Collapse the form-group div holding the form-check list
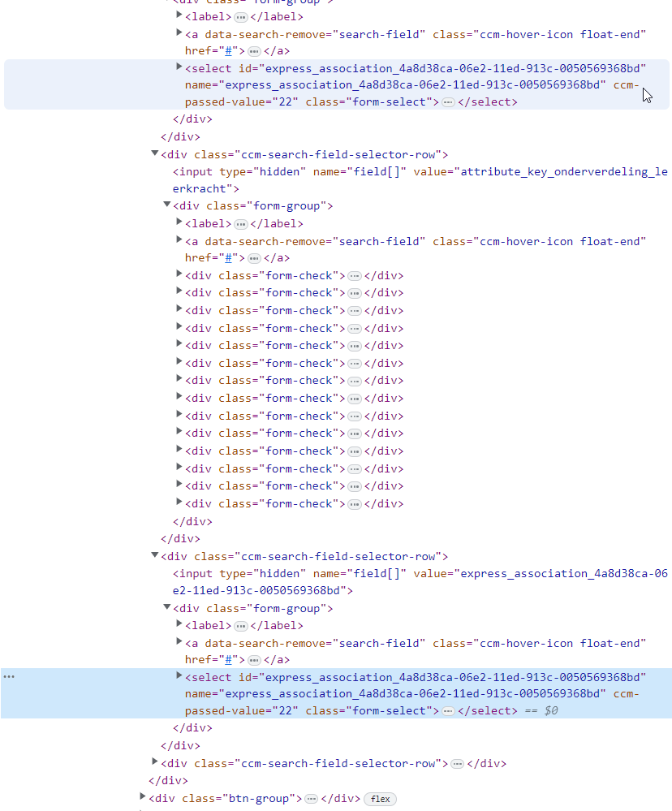This screenshot has height=811, width=672. (x=166, y=205)
